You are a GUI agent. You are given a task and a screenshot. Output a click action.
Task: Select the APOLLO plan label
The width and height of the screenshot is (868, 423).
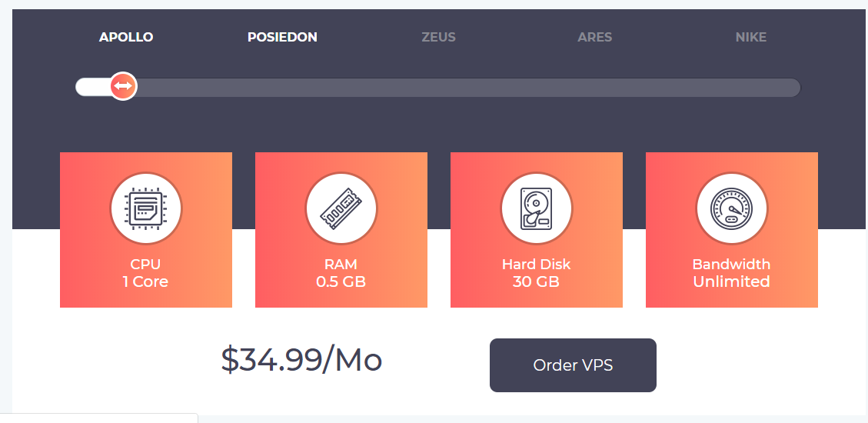(126, 37)
